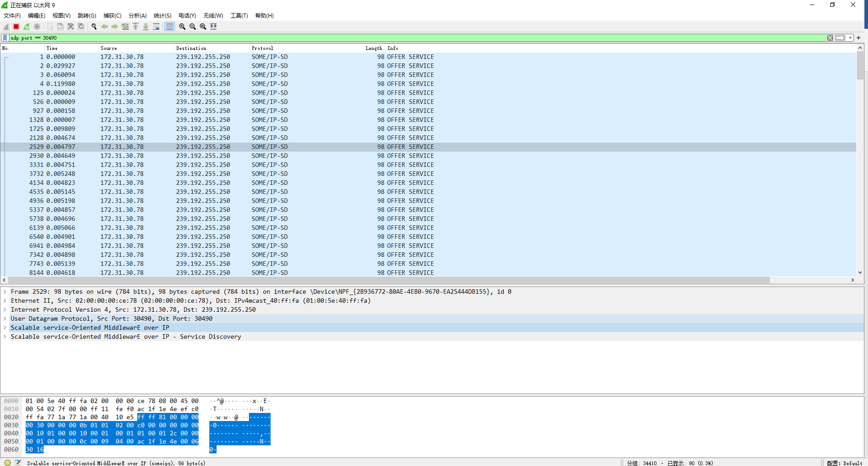Click the display filter bookmark icon

(x=5, y=38)
